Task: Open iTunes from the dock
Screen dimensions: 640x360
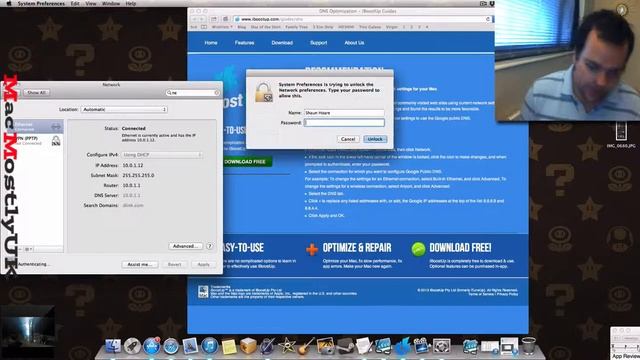Action: coord(210,346)
